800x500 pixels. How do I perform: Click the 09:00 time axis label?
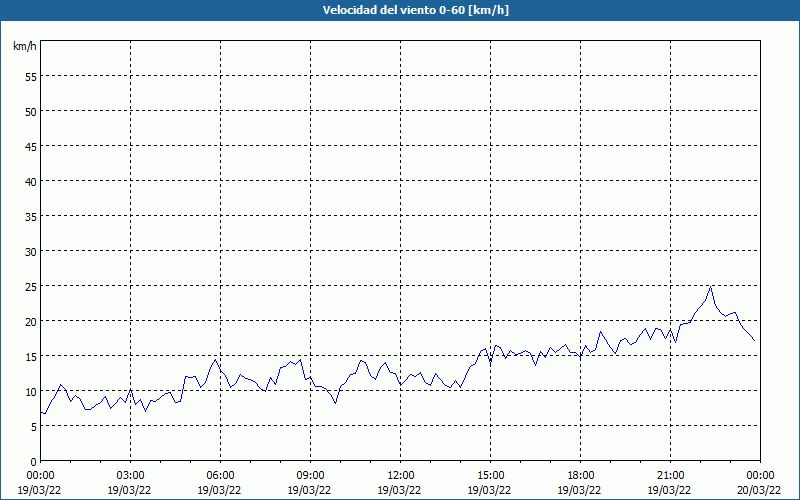click(x=310, y=476)
